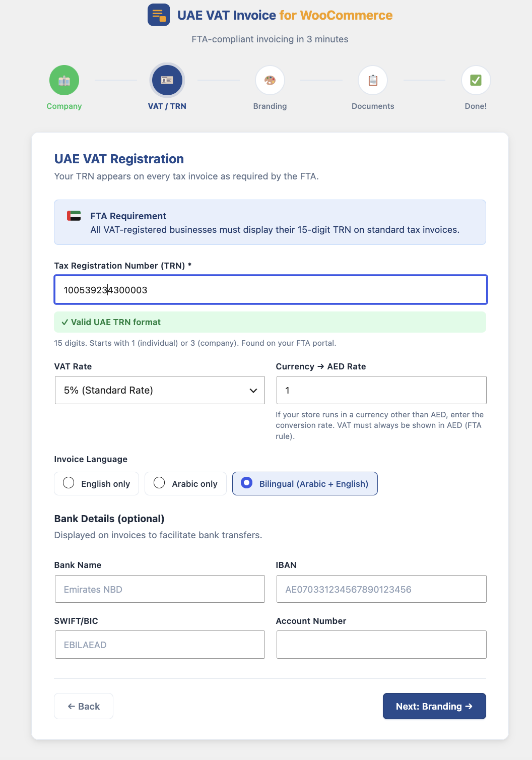
Task: Click the UAE flag in FTA Requirement notice
Action: tap(74, 216)
